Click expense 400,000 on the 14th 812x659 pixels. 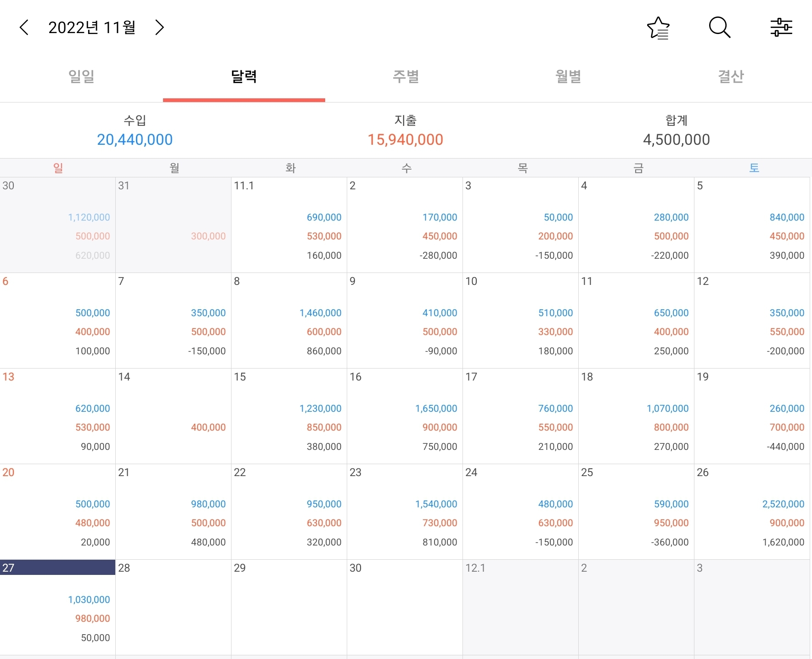[x=209, y=427]
